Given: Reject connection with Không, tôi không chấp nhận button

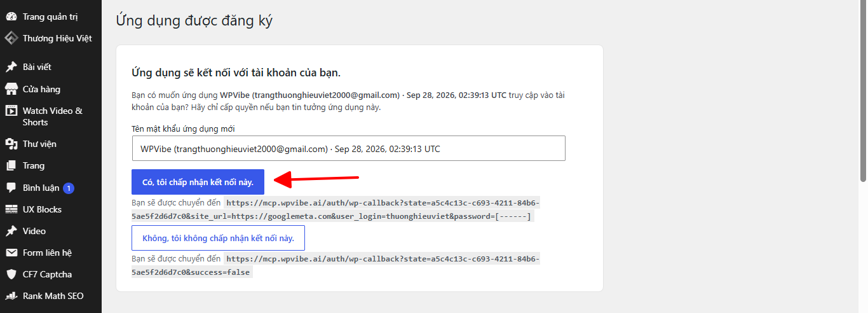Looking at the screenshot, I should pos(218,238).
